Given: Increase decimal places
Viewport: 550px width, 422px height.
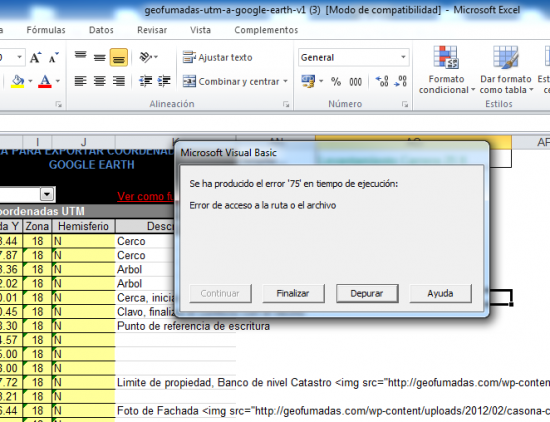Looking at the screenshot, I should [x=382, y=81].
